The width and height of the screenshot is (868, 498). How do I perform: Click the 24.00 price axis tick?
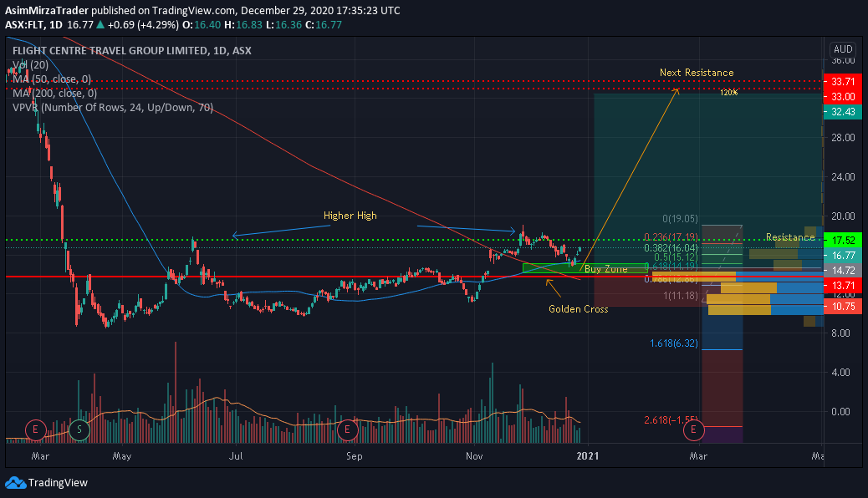tap(843, 176)
